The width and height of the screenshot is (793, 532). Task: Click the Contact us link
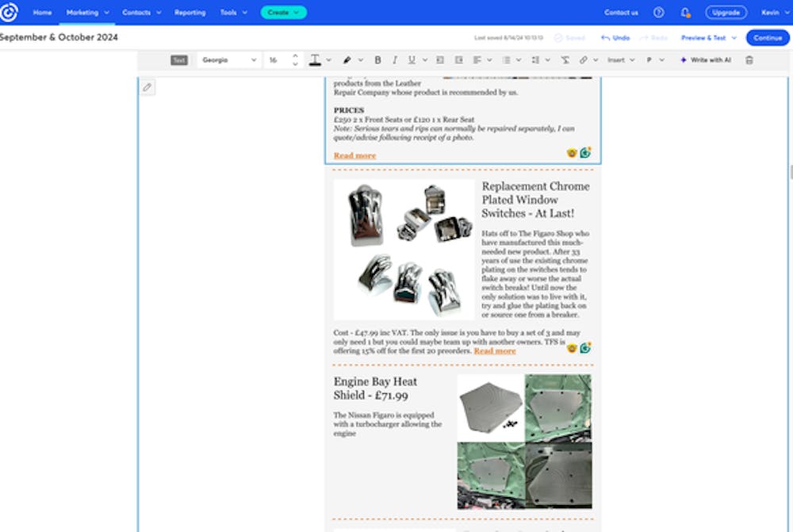point(621,13)
